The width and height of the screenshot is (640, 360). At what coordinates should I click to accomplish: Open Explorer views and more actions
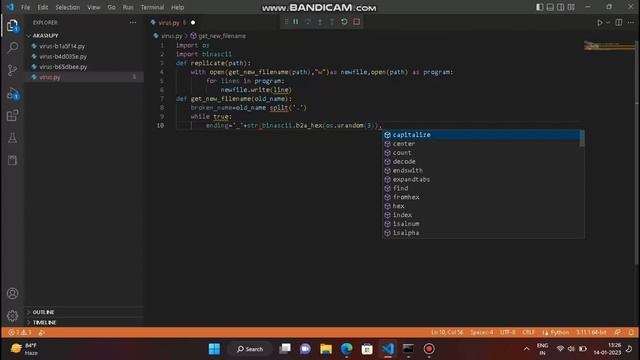point(133,22)
